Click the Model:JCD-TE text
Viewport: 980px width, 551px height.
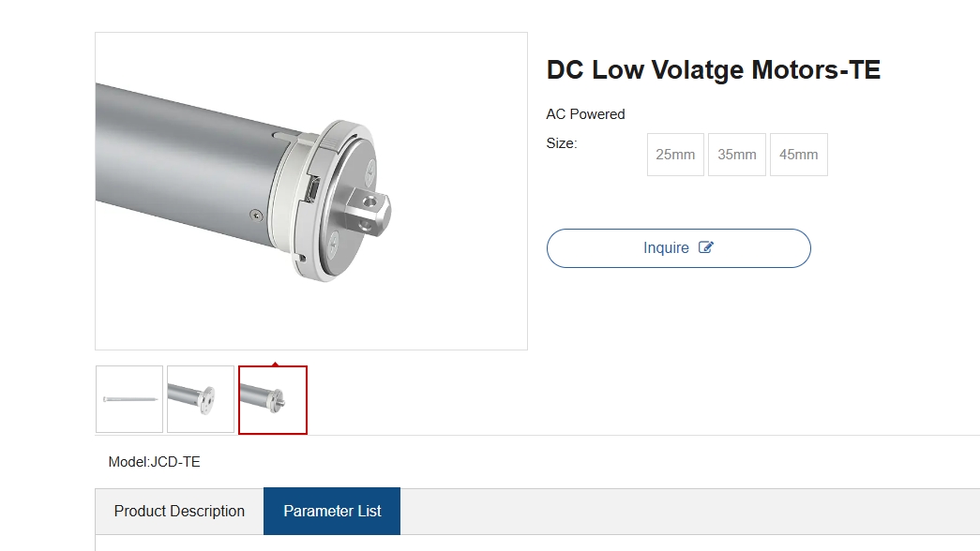pos(155,462)
